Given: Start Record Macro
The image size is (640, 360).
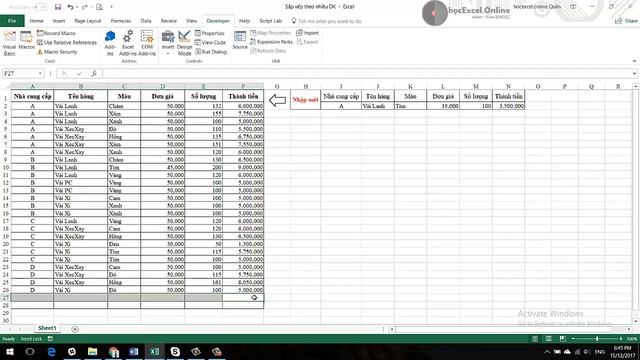Looking at the screenshot, I should click(56, 33).
